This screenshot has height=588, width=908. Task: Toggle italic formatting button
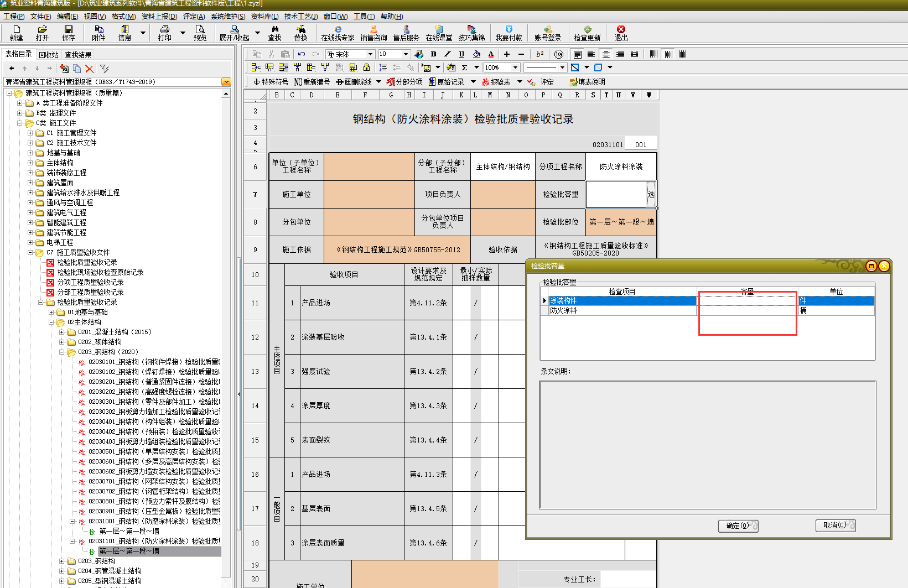click(448, 54)
